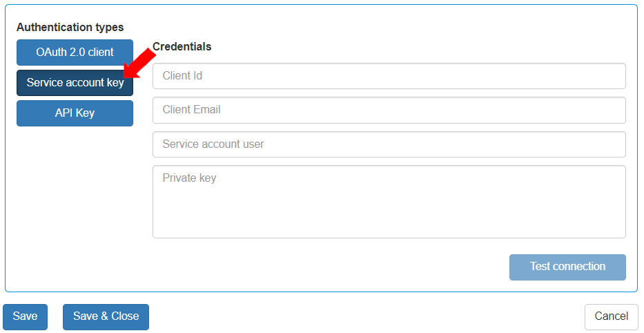Select the OAuth 2.0 client authentication type
The image size is (644, 333).
tap(75, 53)
